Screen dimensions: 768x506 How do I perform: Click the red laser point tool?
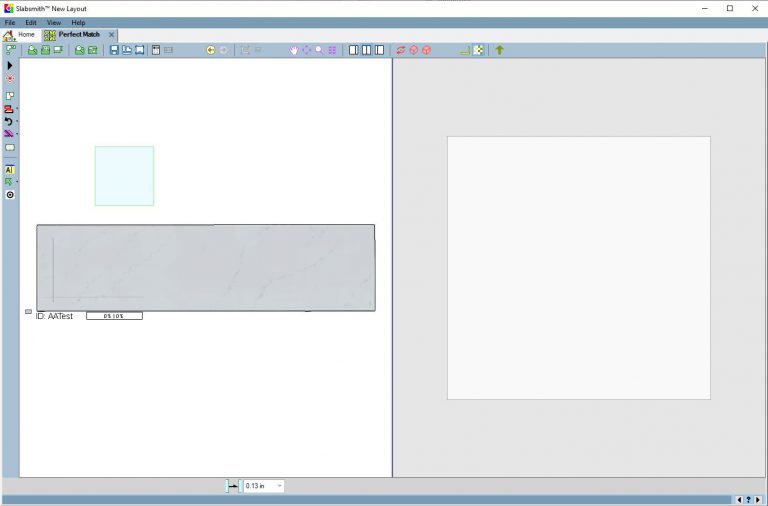[x=10, y=78]
